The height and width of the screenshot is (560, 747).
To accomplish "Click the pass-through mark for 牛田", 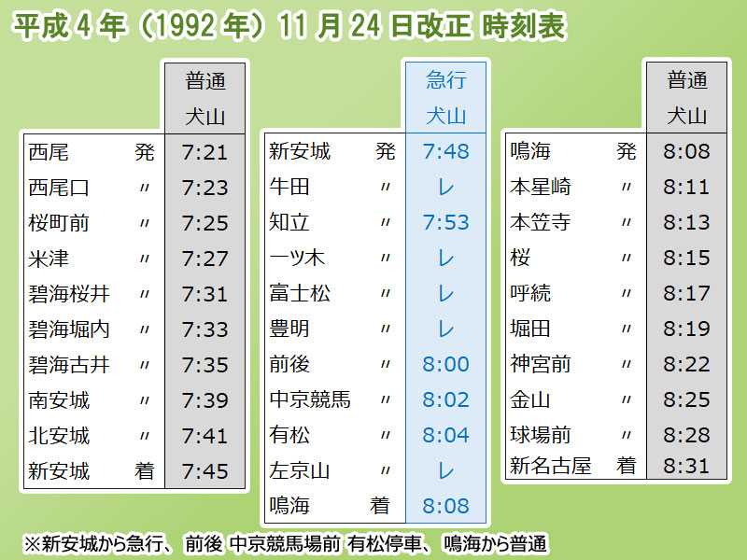I will click(446, 188).
